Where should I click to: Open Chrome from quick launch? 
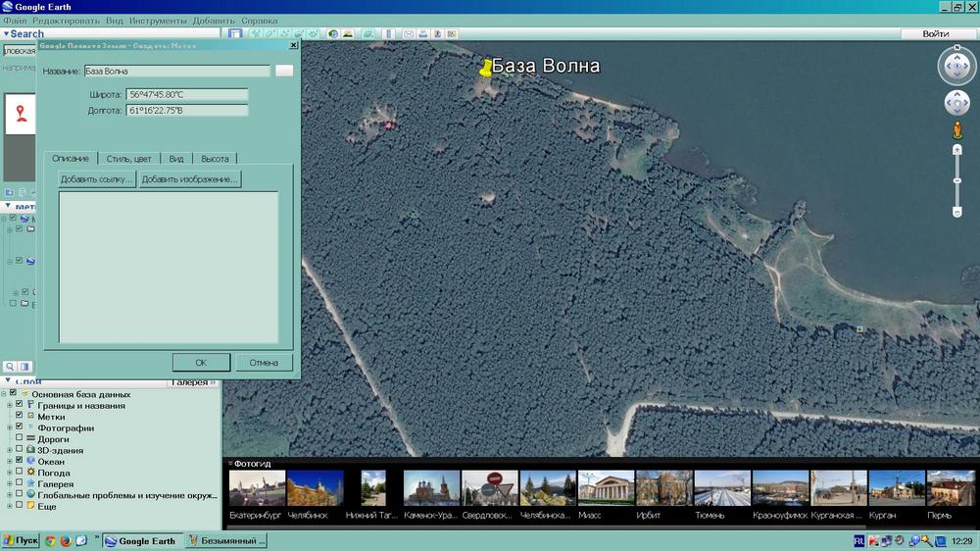click(x=50, y=541)
